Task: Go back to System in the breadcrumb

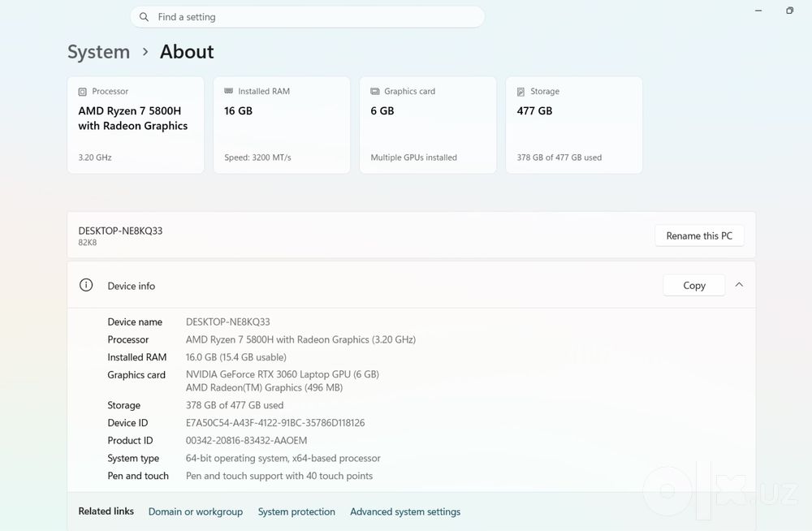Action: pyautogui.click(x=98, y=52)
